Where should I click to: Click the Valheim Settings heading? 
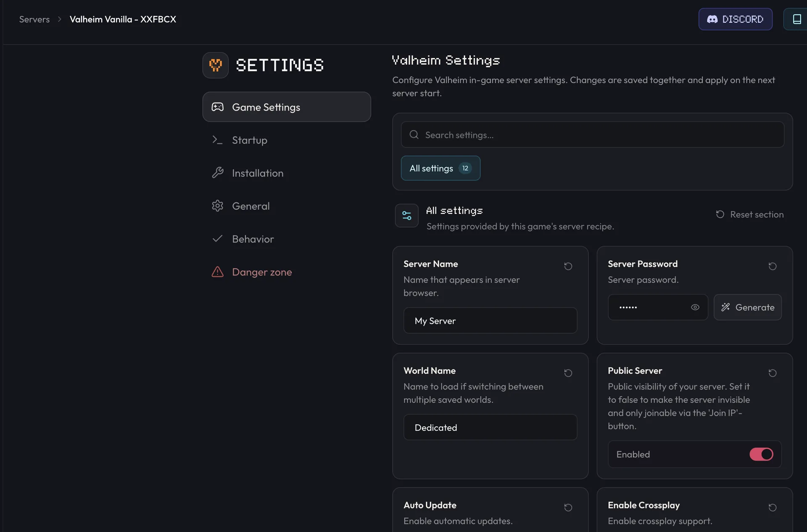[x=446, y=61]
